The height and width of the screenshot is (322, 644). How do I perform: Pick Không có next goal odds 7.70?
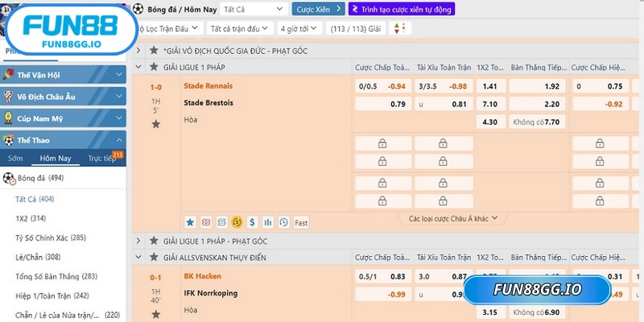[x=538, y=122]
